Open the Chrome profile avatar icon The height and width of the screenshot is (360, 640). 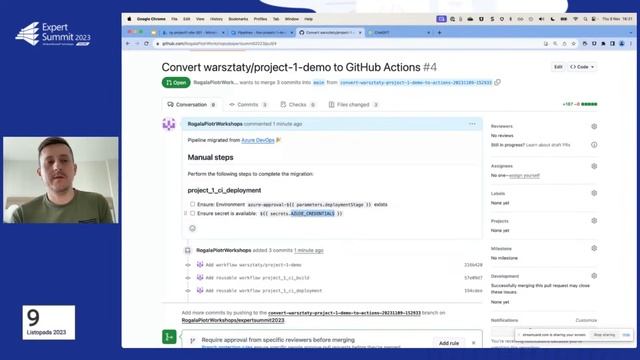622,43
